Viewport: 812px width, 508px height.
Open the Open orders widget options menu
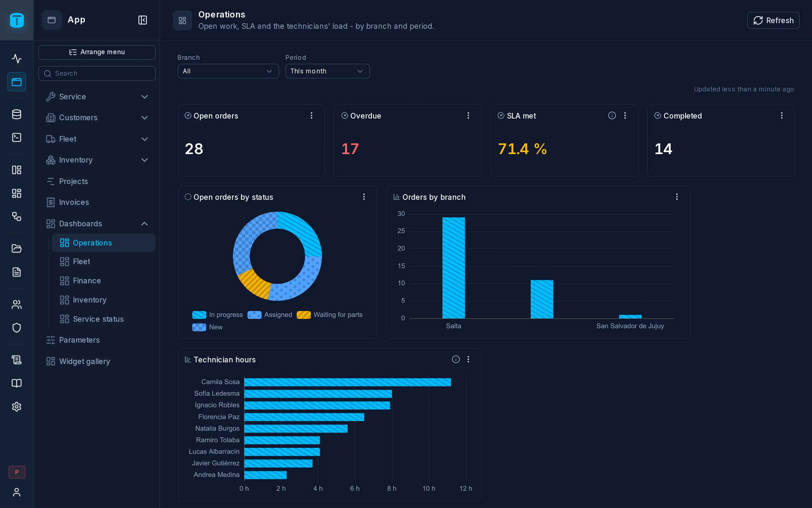(311, 116)
